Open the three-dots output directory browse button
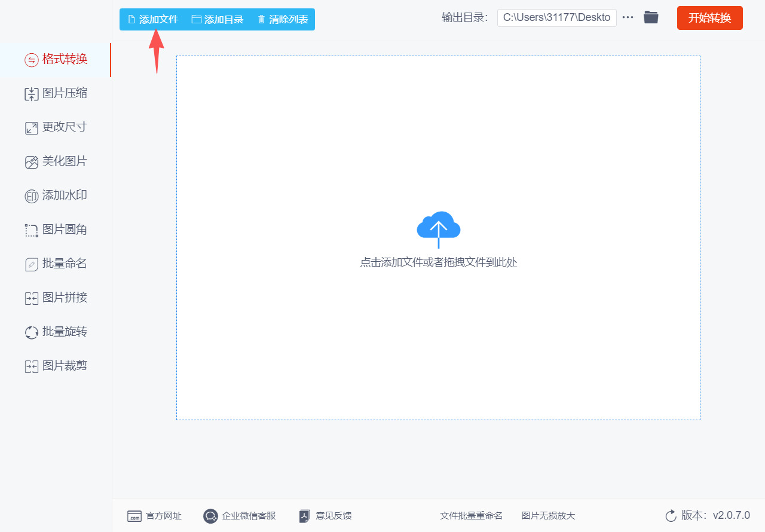 pos(628,17)
